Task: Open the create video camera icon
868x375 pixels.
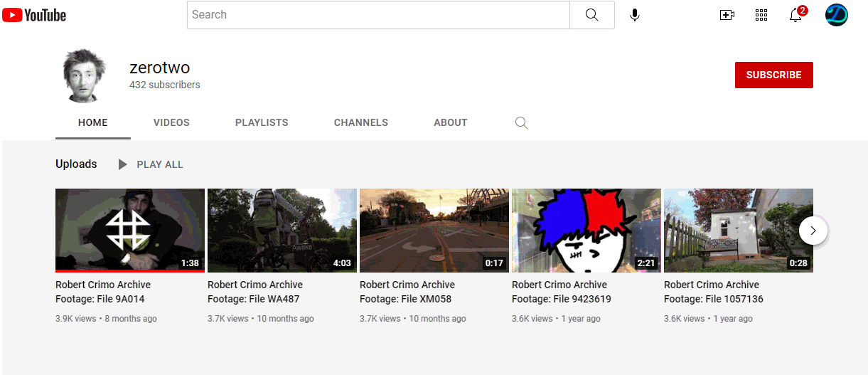Action: click(x=727, y=15)
